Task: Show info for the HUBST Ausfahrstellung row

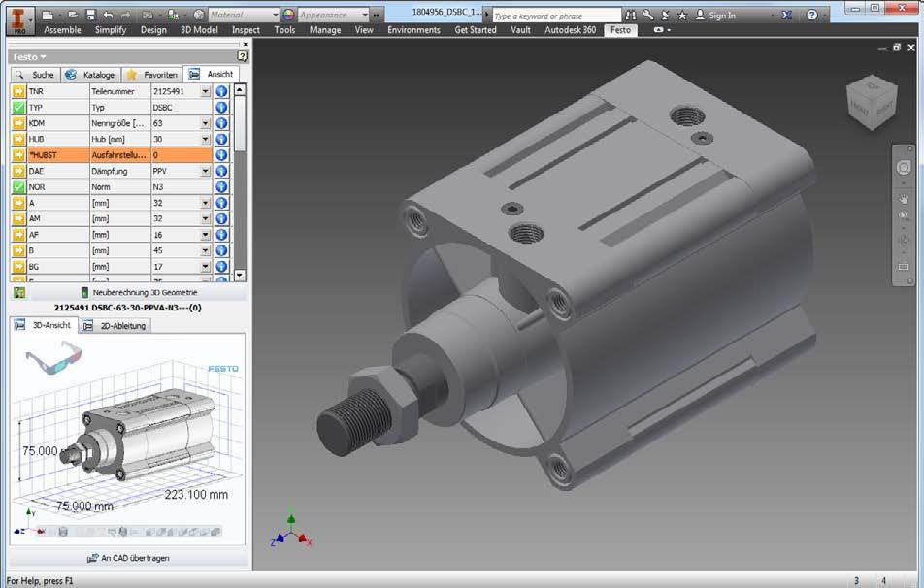Action: [x=221, y=155]
